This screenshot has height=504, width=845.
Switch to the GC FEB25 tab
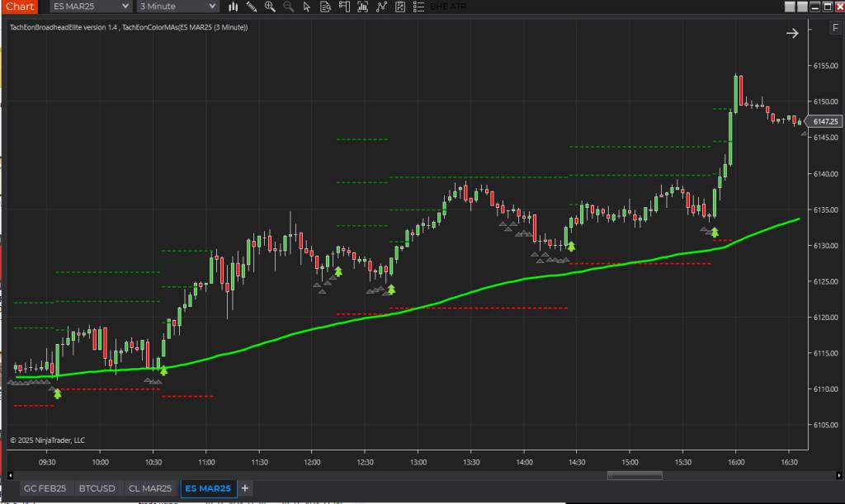pyautogui.click(x=45, y=488)
